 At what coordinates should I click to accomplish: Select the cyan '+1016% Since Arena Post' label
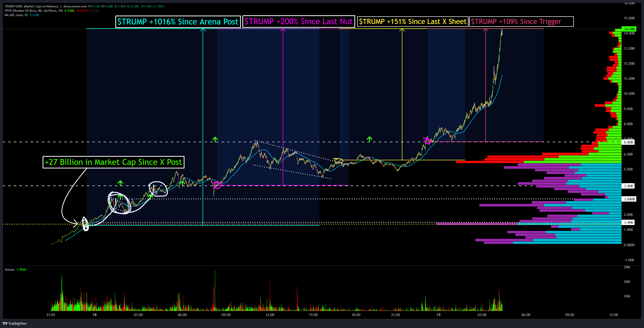coord(178,22)
